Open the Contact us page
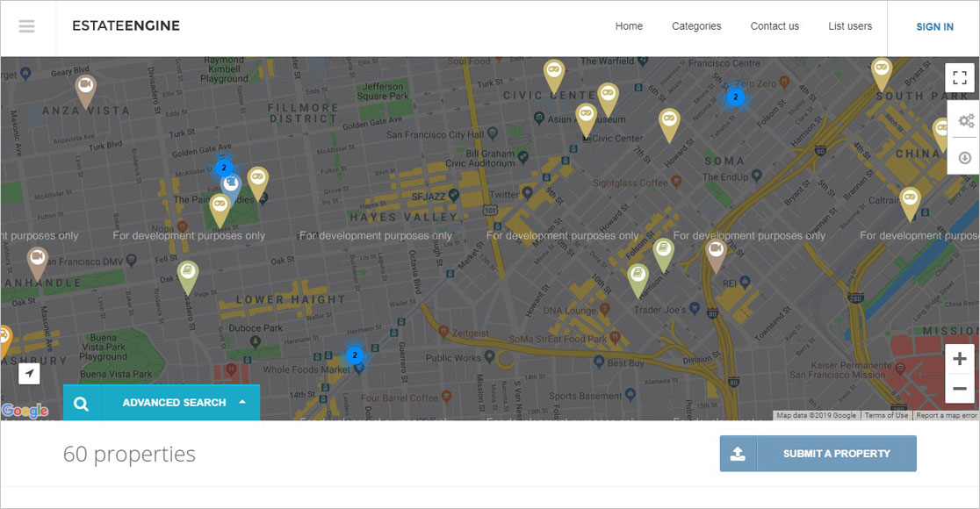The height and width of the screenshot is (509, 980). pyautogui.click(x=775, y=26)
